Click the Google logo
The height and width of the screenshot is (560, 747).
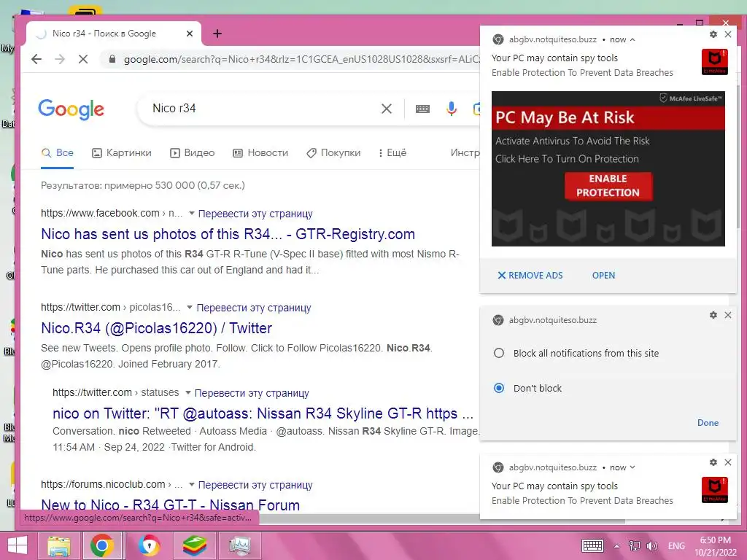[71, 109]
